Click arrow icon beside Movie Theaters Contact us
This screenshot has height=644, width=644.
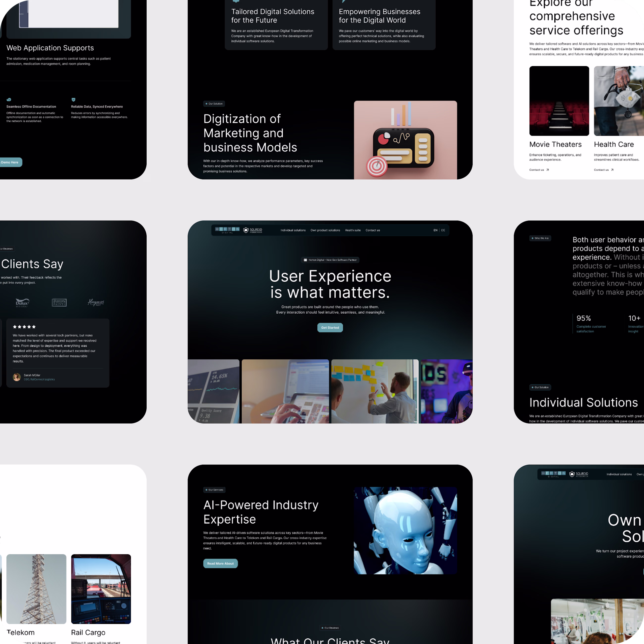click(x=548, y=170)
